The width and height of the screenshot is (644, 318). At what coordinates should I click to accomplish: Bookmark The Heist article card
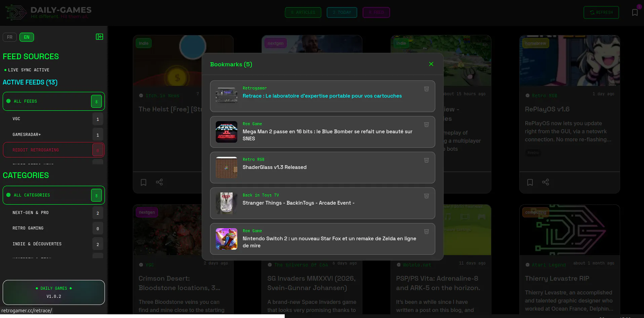point(144,182)
